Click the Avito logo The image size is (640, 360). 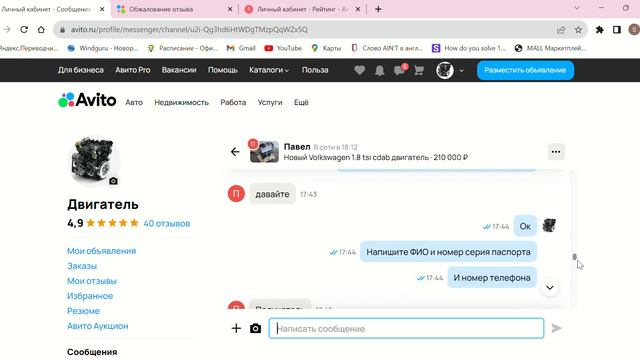87,100
